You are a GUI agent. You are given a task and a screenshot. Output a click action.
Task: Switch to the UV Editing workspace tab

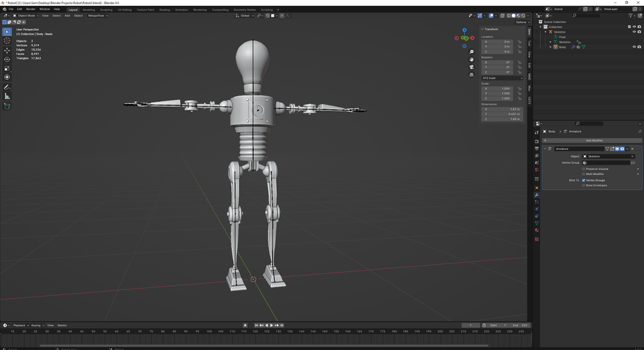tap(124, 10)
